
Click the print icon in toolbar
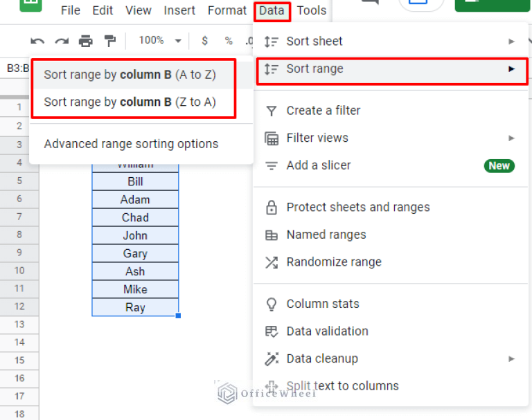point(85,42)
